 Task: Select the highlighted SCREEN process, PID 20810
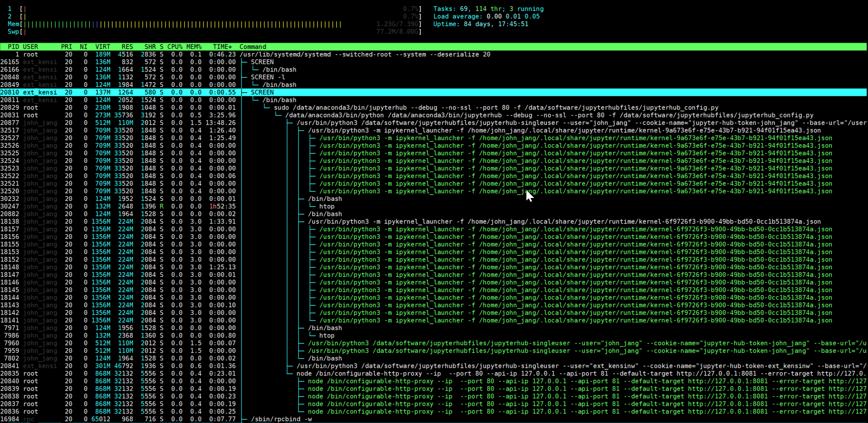tap(262, 92)
